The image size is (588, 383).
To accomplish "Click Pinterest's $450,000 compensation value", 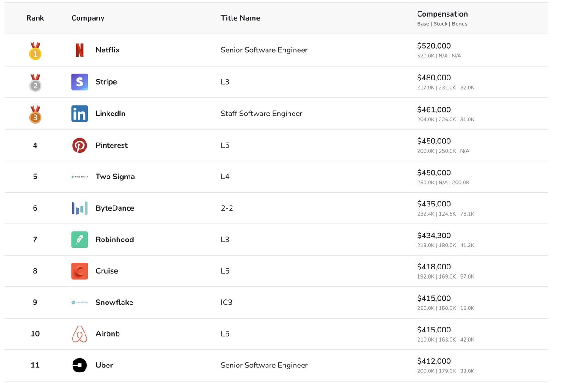I will click(434, 141).
